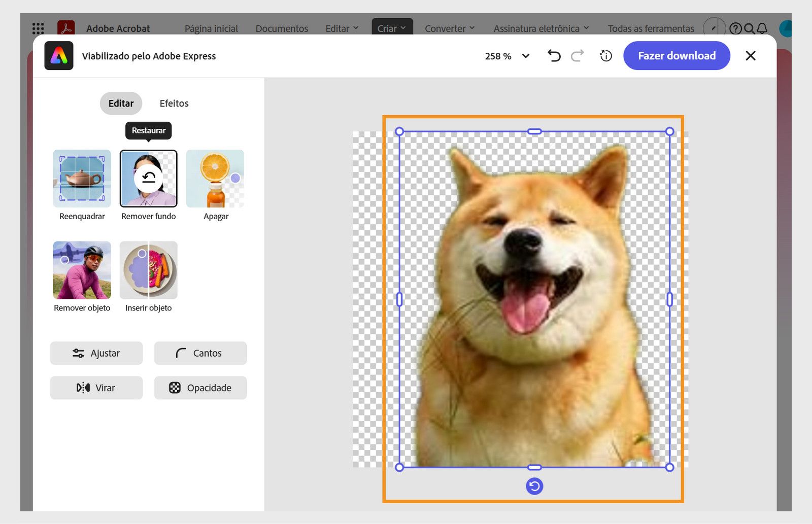Expand the Criar menu
Viewport: 812px width, 524px height.
pyautogui.click(x=391, y=28)
